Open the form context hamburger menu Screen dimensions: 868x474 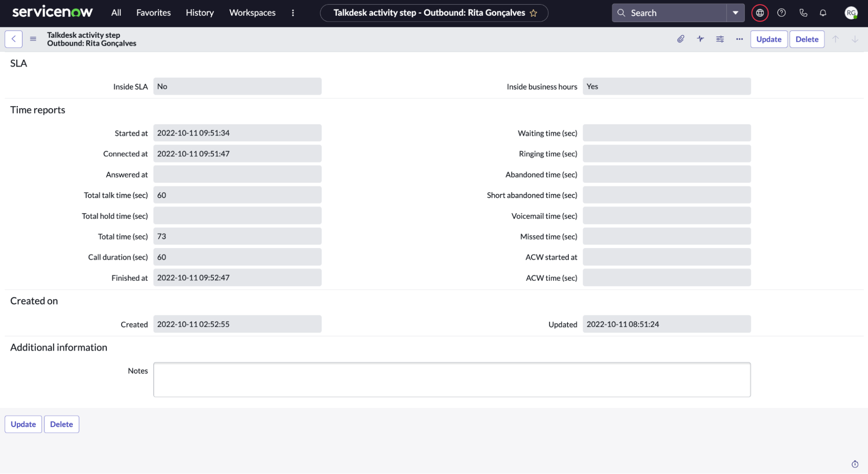[x=33, y=39]
